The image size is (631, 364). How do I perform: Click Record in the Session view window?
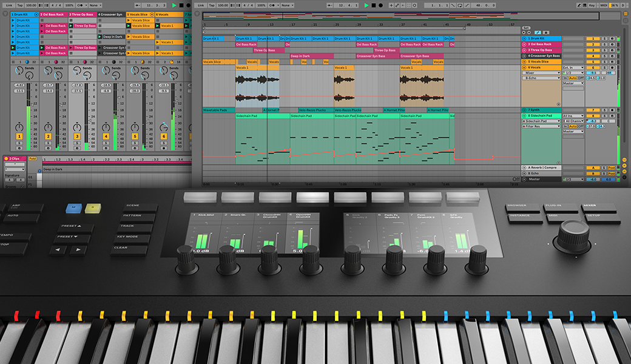188,5
